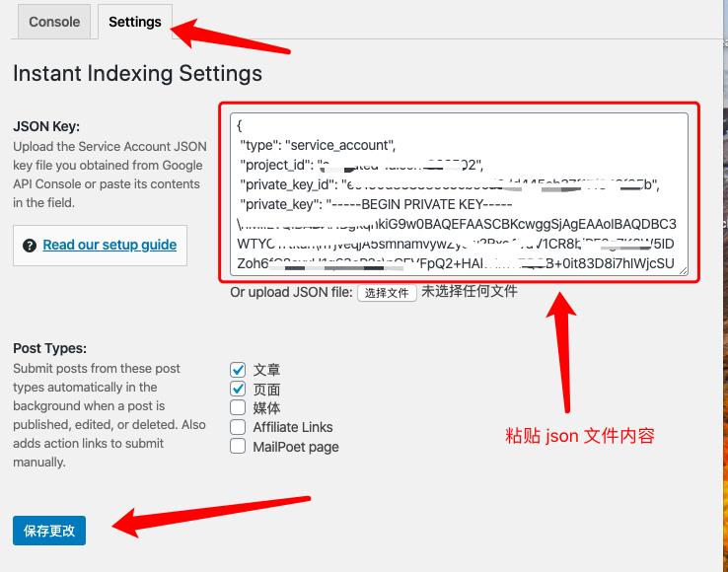Image resolution: width=728 pixels, height=572 pixels.
Task: Click the help question mark icon
Action: click(30, 246)
